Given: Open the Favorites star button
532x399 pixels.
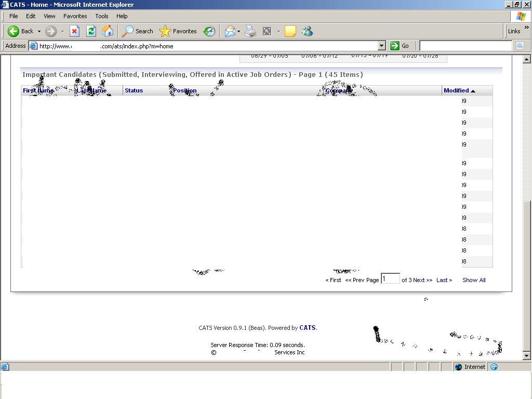Looking at the screenshot, I should [x=178, y=31].
